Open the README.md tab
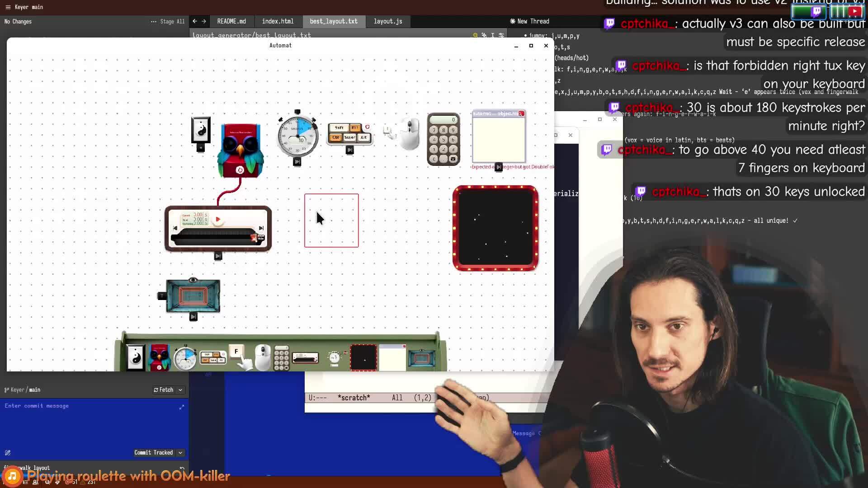This screenshot has width=868, height=488. 231,21
